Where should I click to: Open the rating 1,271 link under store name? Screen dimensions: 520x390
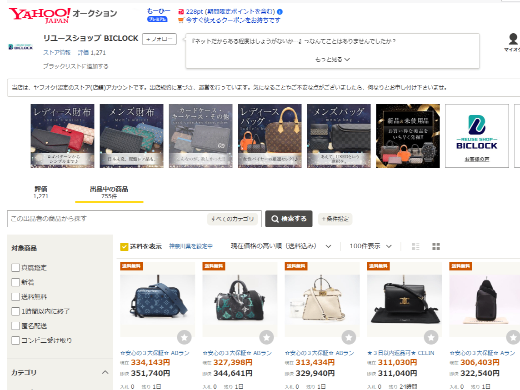(x=92, y=53)
